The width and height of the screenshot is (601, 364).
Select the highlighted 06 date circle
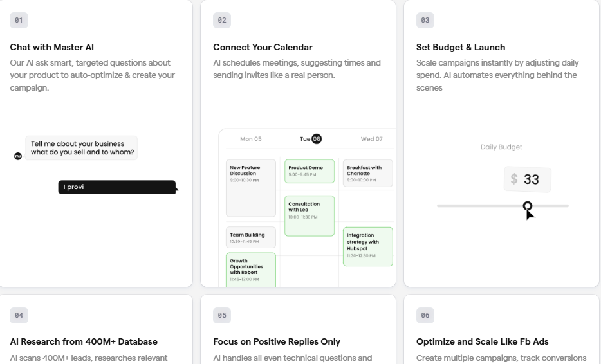coord(316,139)
